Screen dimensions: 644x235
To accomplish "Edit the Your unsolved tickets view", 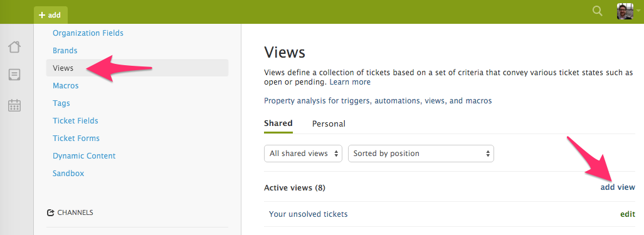I will point(628,214).
